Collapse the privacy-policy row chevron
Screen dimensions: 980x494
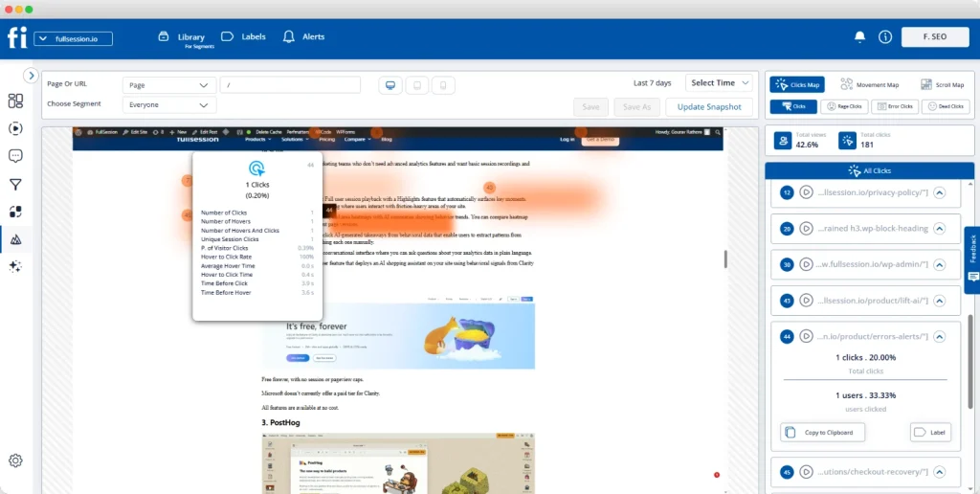point(939,192)
